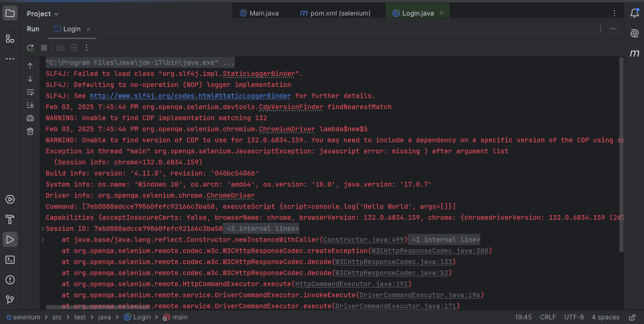Open the Terminal tool window
This screenshot has width=644, height=324.
click(x=10, y=260)
